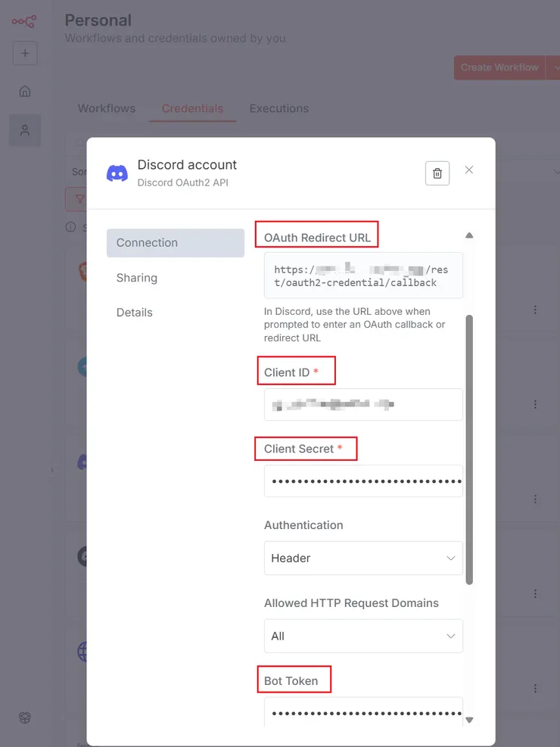Select the Connection section

[x=176, y=243]
